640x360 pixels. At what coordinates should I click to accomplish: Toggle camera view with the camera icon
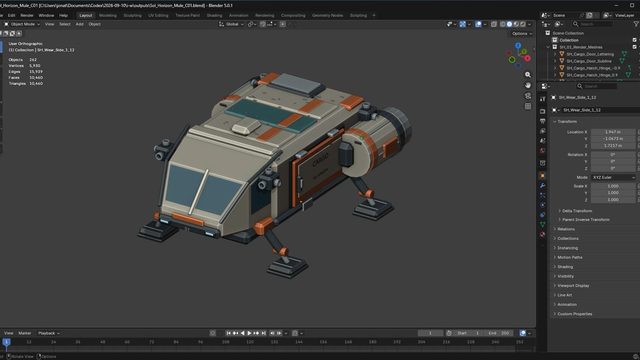528,96
